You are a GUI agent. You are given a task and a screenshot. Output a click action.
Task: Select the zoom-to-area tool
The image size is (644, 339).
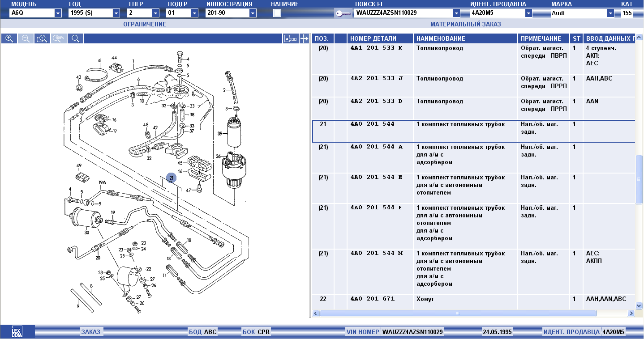pyautogui.click(x=42, y=39)
